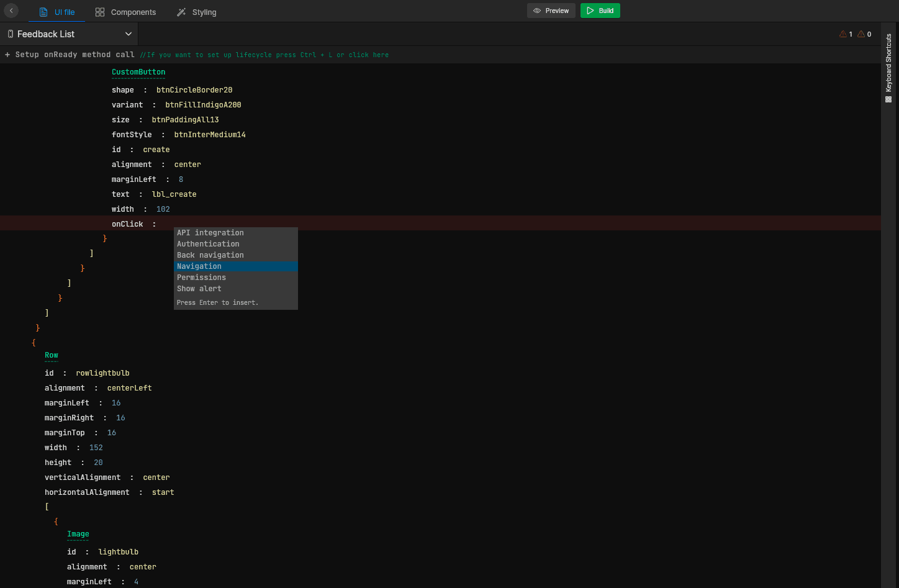Click the btnFillIndigoA200 variant value
The width and height of the screenshot is (899, 588).
coord(203,105)
